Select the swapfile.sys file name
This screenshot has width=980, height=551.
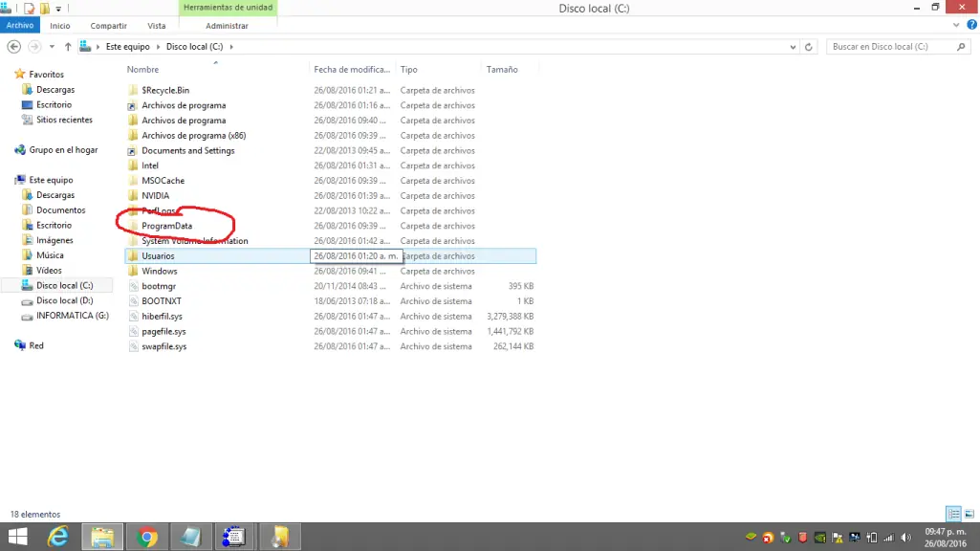click(x=163, y=346)
